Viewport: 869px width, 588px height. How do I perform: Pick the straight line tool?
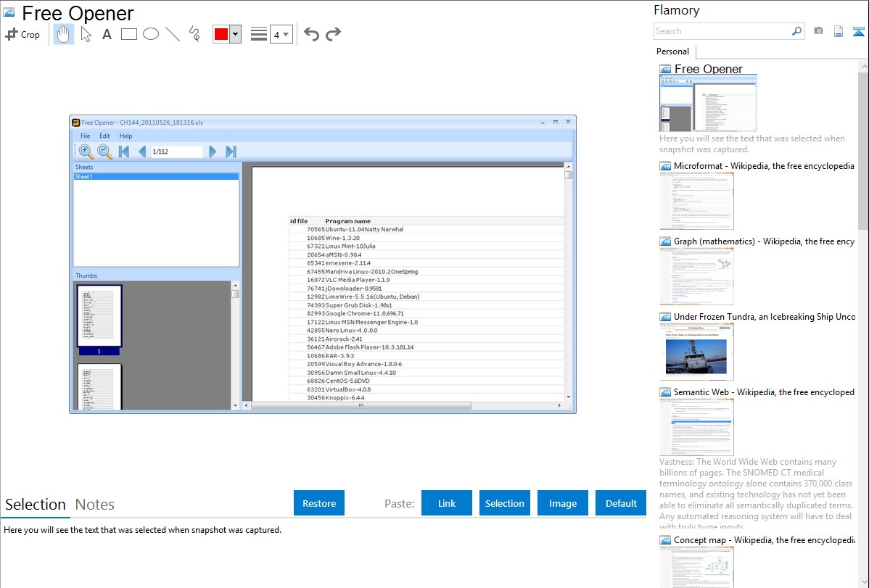(x=173, y=34)
